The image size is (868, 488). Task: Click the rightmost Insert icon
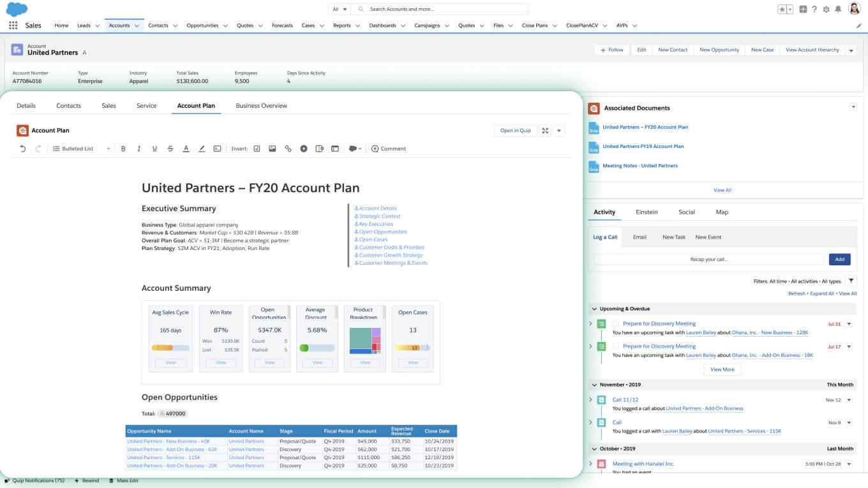pyautogui.click(x=335, y=149)
